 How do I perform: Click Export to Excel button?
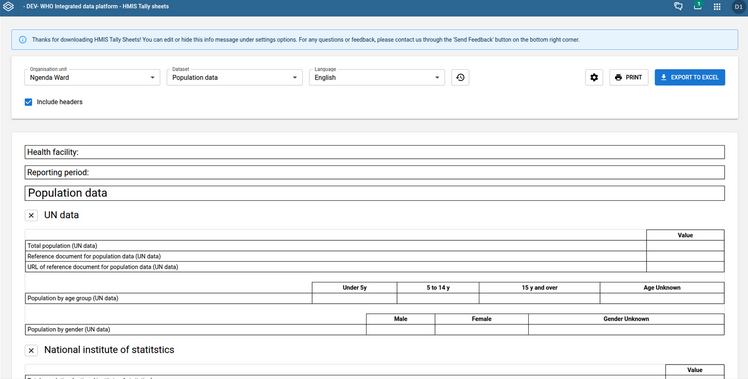(x=690, y=77)
